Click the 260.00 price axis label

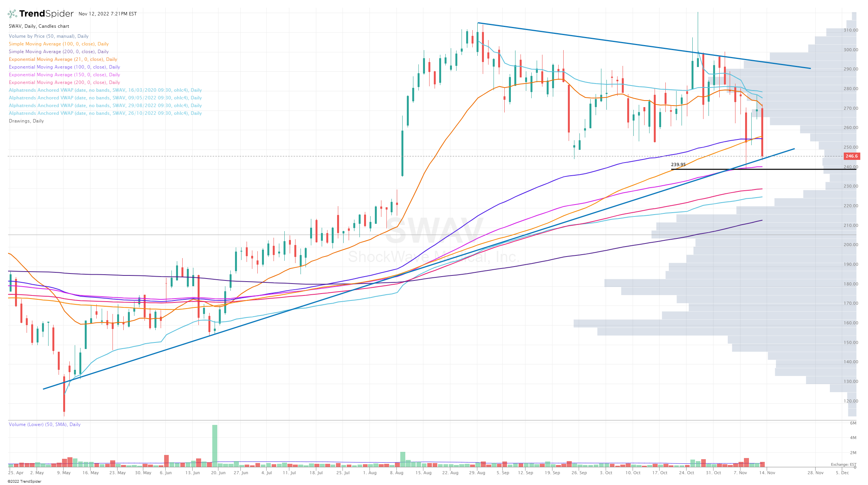851,128
